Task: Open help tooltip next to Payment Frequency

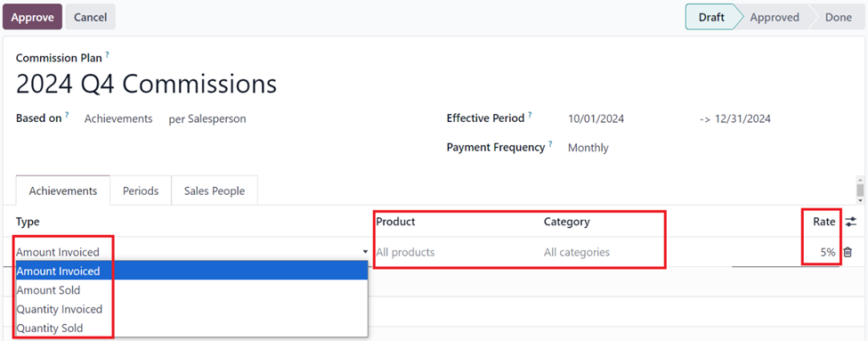Action: 550,144
